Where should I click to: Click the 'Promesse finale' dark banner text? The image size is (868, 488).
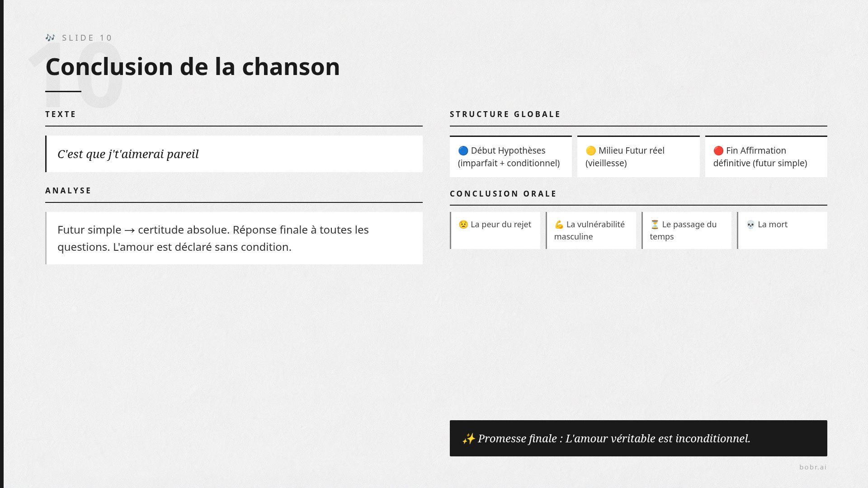tap(614, 439)
